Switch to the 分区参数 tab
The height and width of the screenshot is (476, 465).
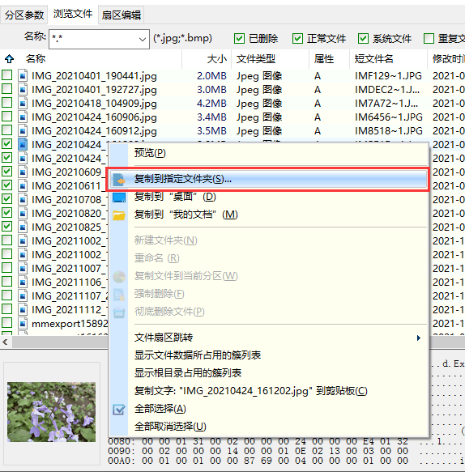[x=24, y=15]
